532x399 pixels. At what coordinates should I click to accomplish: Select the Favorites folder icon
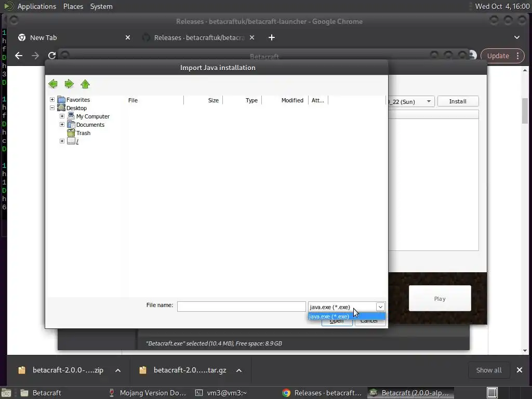61,99
